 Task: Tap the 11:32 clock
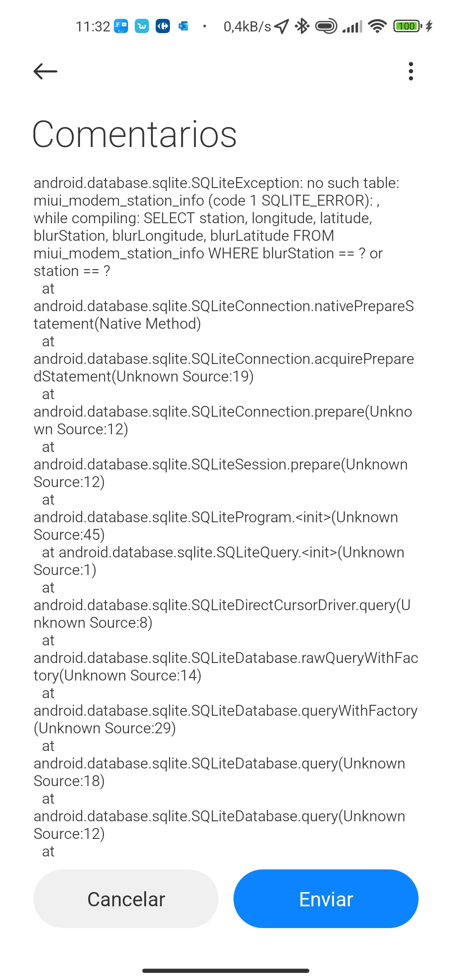click(x=92, y=27)
